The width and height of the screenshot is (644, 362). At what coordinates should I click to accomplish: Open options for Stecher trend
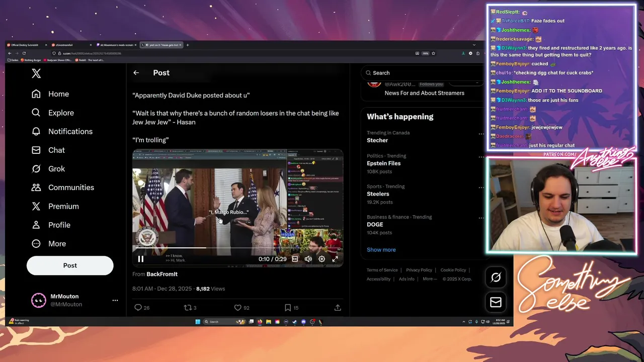(x=481, y=134)
